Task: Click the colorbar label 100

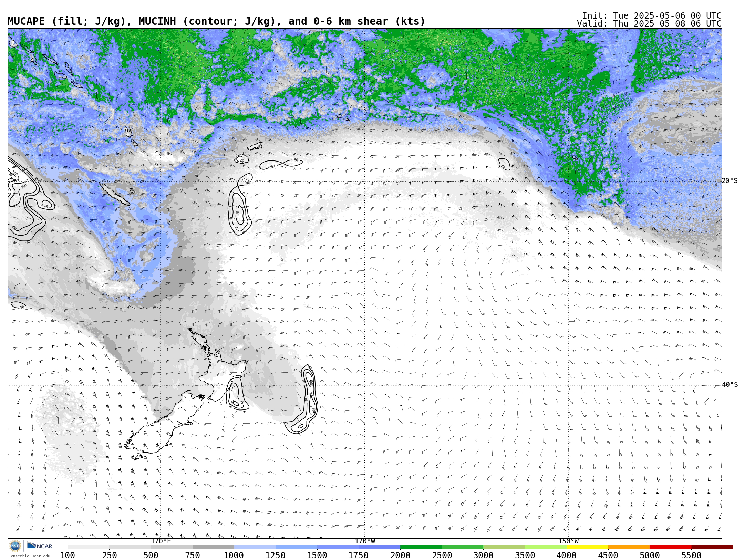Action: pos(68,556)
